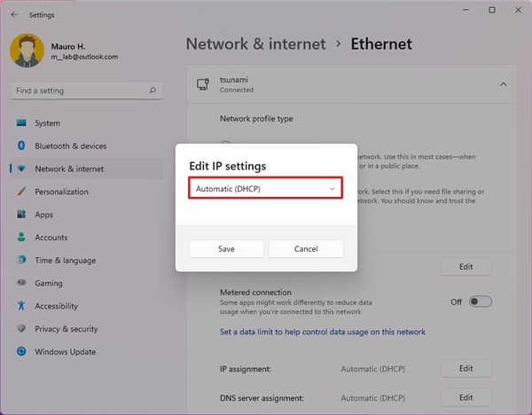Open the data limit settings link

point(323,333)
